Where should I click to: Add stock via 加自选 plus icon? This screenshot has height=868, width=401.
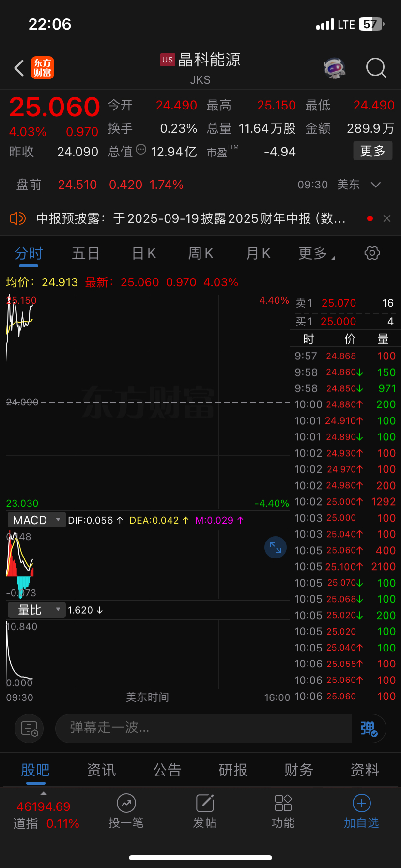(362, 803)
